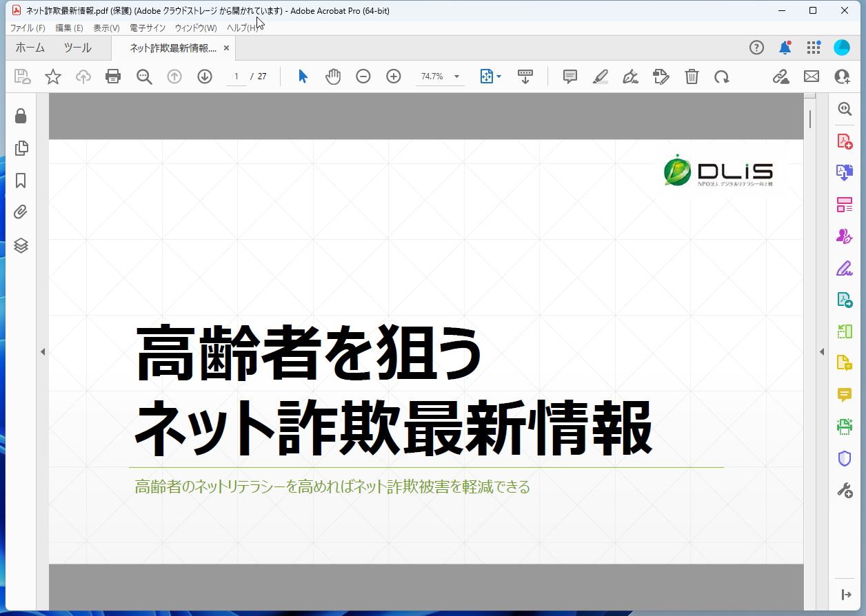Click the Share via email button
The image size is (866, 616).
click(811, 76)
